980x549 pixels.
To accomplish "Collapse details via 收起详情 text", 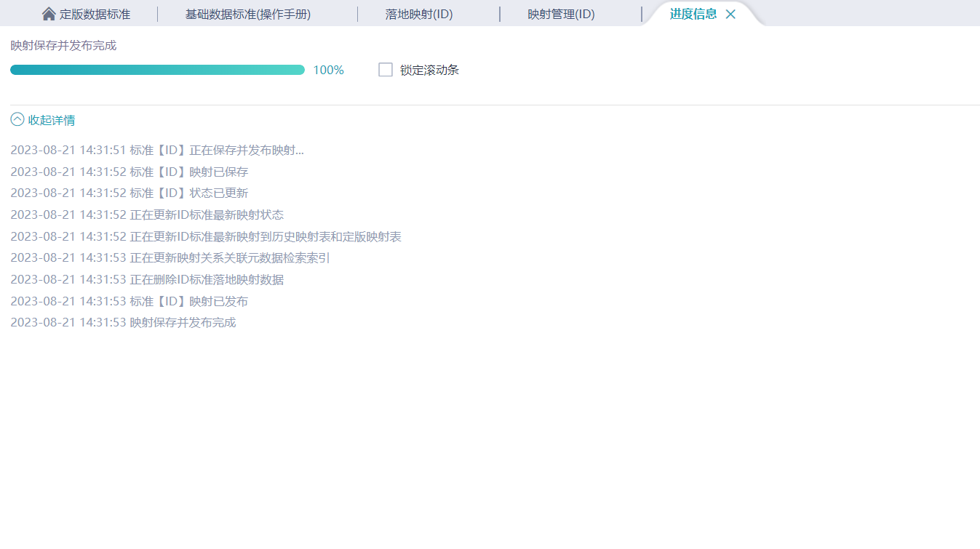I will (52, 120).
